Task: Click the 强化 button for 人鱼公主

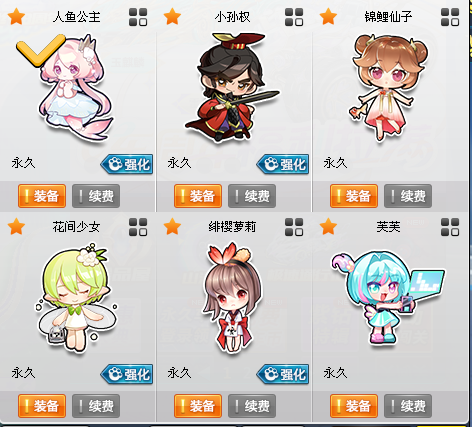Action: [127, 164]
